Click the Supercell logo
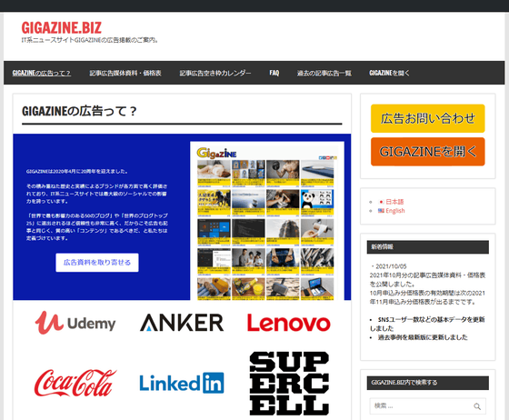 289,384
